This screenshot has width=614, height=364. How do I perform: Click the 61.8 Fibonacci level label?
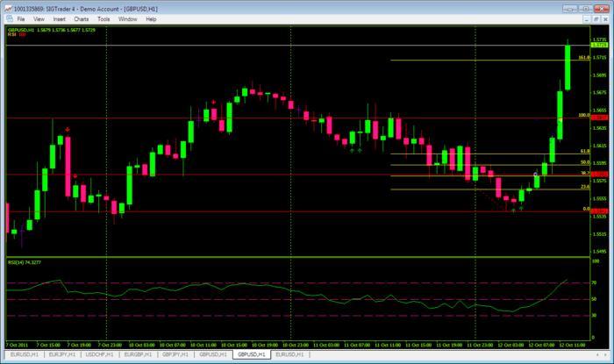point(585,151)
